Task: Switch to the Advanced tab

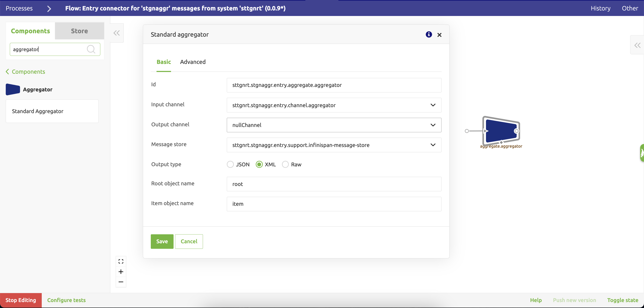Action: 193,62
